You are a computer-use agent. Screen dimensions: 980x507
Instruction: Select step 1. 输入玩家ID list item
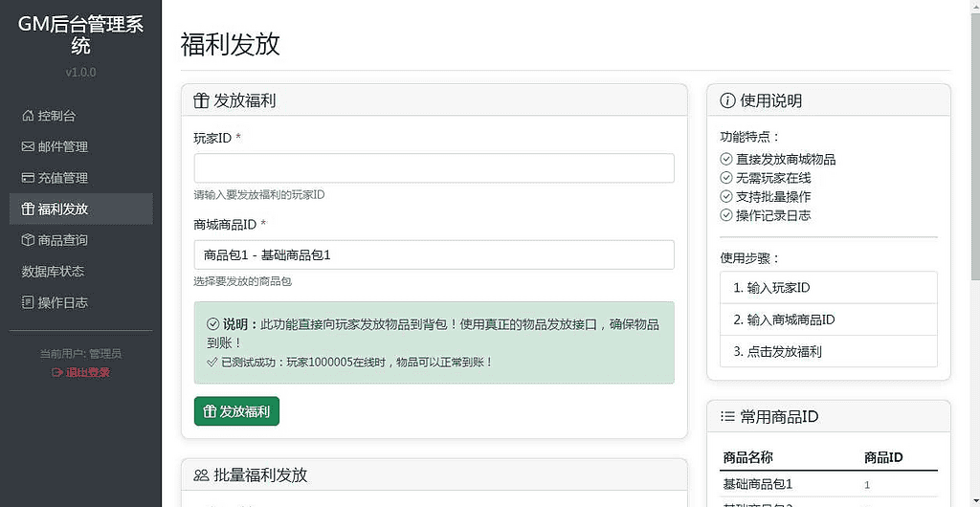point(828,288)
